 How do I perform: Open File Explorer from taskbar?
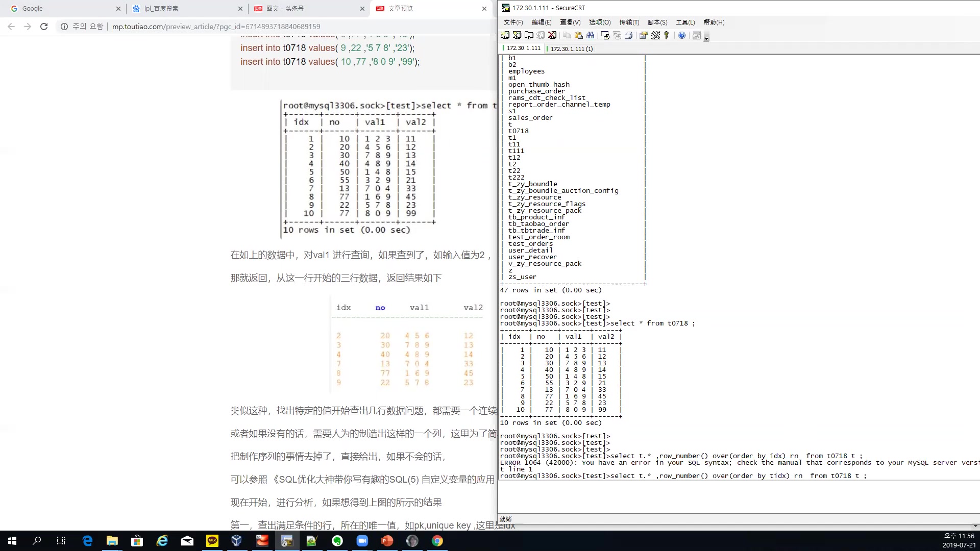(x=112, y=541)
